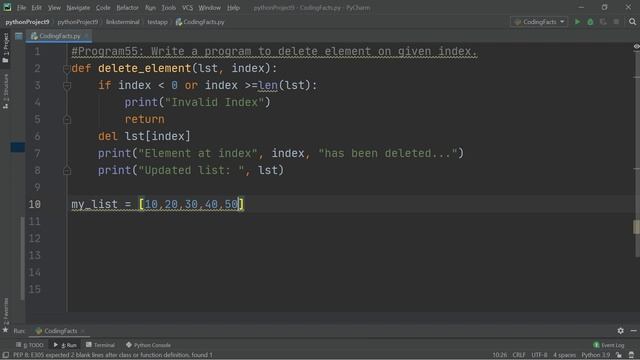Click the 'Invalid Index' string on line 4
Screen dimensions: 640x360
click(214, 102)
